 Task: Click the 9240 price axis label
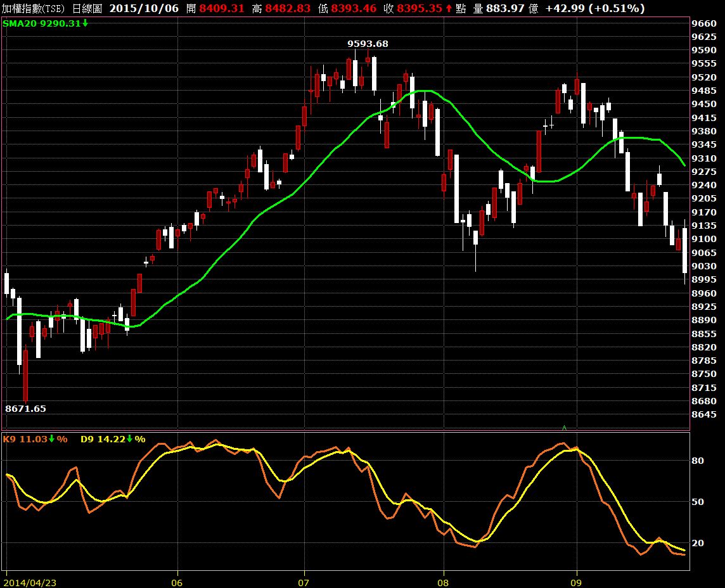pyautogui.click(x=704, y=185)
